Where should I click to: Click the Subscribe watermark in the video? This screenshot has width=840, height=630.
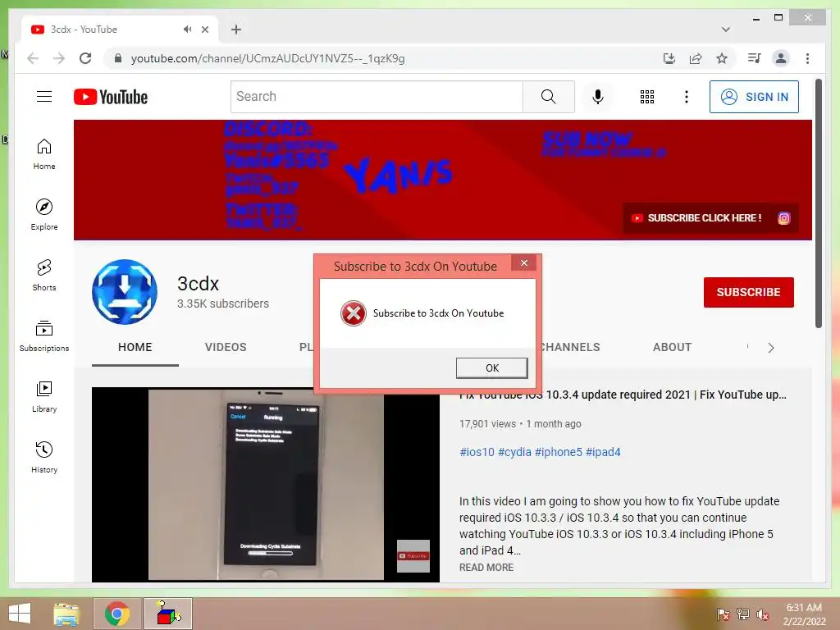tap(413, 556)
